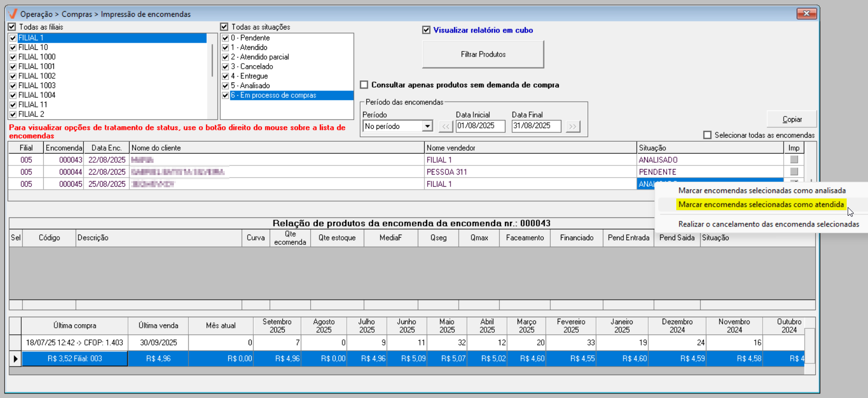The width and height of the screenshot is (868, 398).
Task: Check Selecionar todas as encomendas
Action: tap(707, 135)
